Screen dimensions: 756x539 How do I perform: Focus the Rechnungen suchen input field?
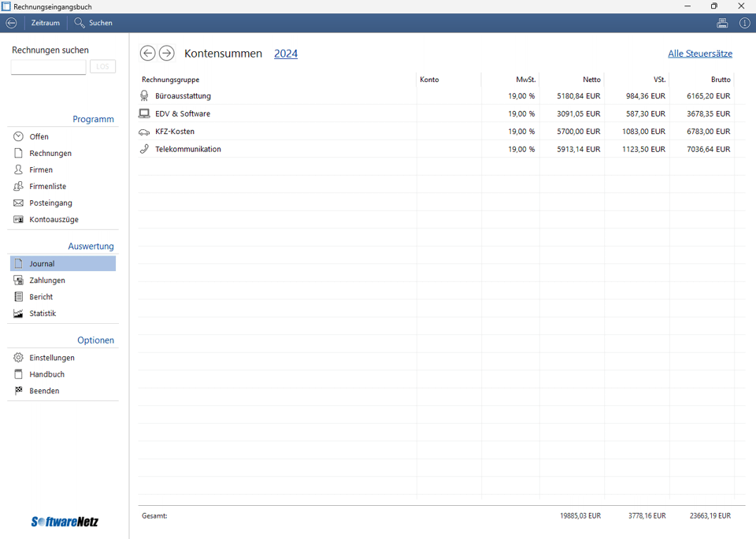coord(48,67)
